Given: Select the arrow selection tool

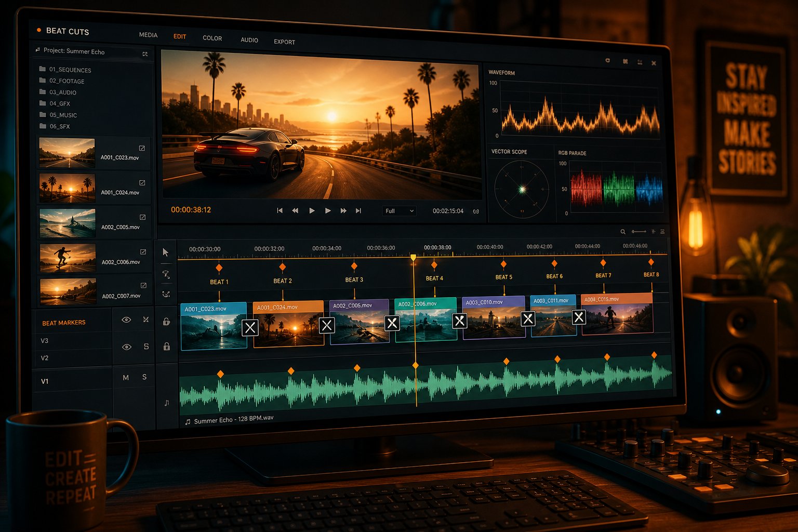Looking at the screenshot, I should click(x=165, y=252).
